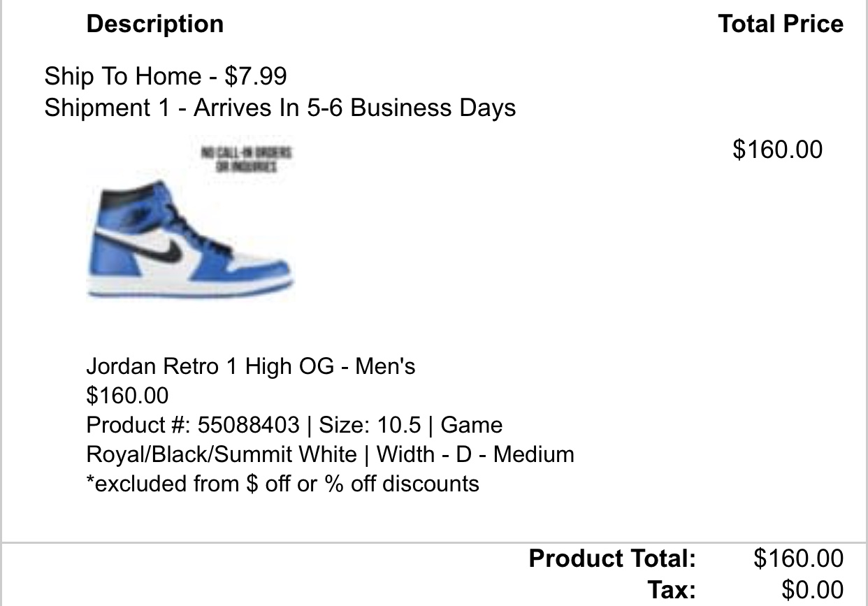Click the excluded from discounts note
Viewport: 868px width, 606px height.
click(x=282, y=483)
